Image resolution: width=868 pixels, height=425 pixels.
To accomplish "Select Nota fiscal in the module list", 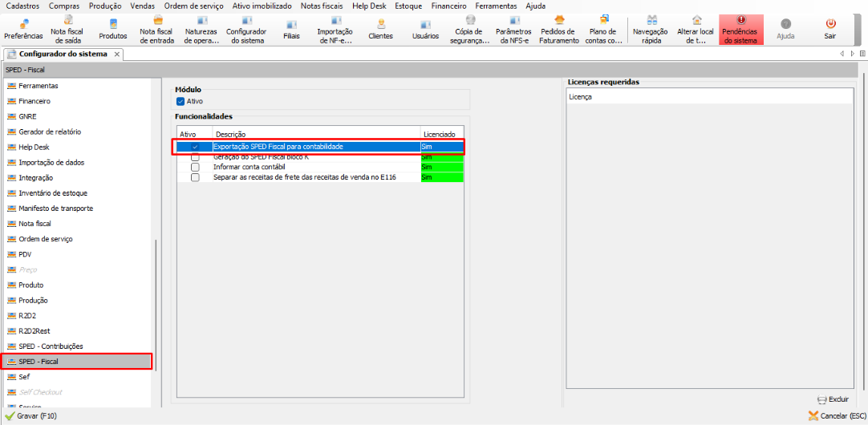I will [34, 224].
